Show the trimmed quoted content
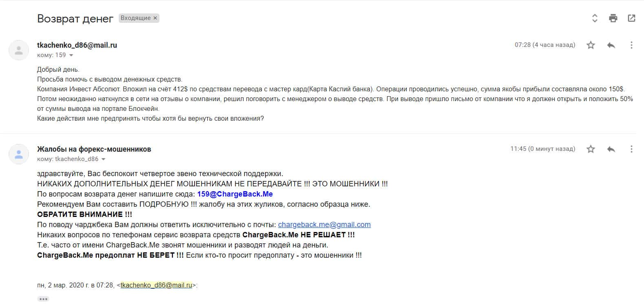Screen dimensions: 644x307 tap(43, 299)
